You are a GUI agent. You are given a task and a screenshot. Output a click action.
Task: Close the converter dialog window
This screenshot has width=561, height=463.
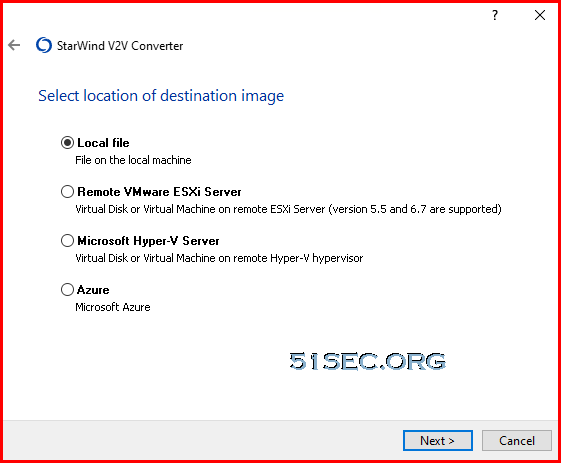point(540,15)
